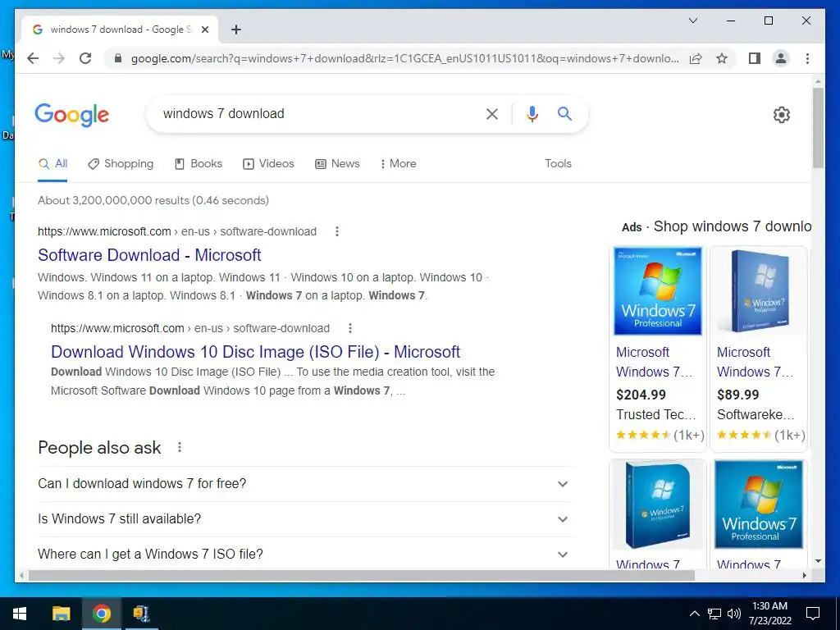This screenshot has width=840, height=630.
Task: Open People also ask options dots
Action: tap(180, 447)
